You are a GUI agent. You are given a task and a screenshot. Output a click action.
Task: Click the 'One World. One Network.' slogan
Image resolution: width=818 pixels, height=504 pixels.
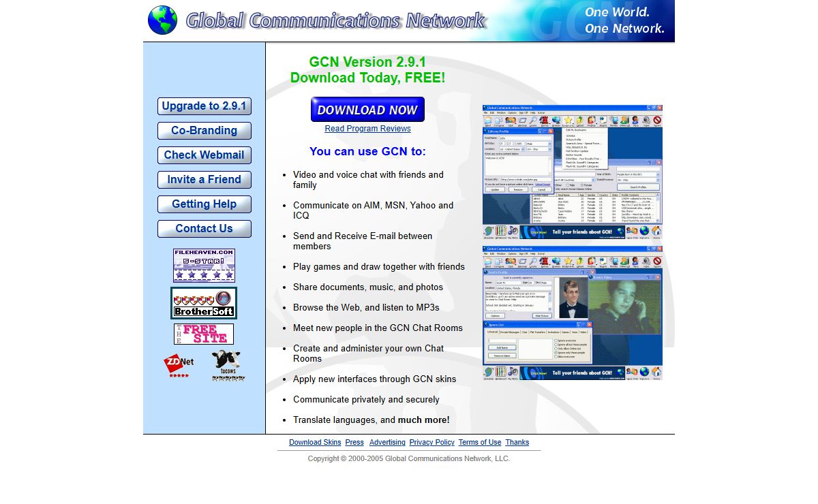point(624,20)
